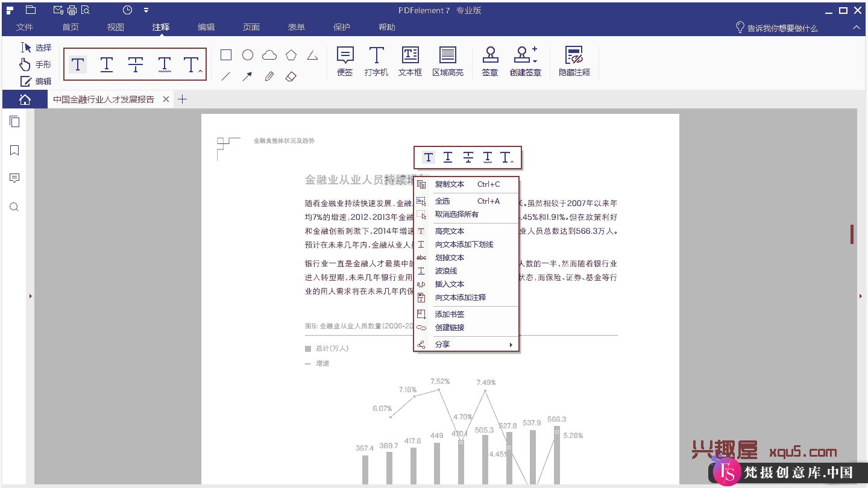The width and height of the screenshot is (868, 488).
Task: Collapse the ribbon with the chevron
Action: click(x=856, y=28)
